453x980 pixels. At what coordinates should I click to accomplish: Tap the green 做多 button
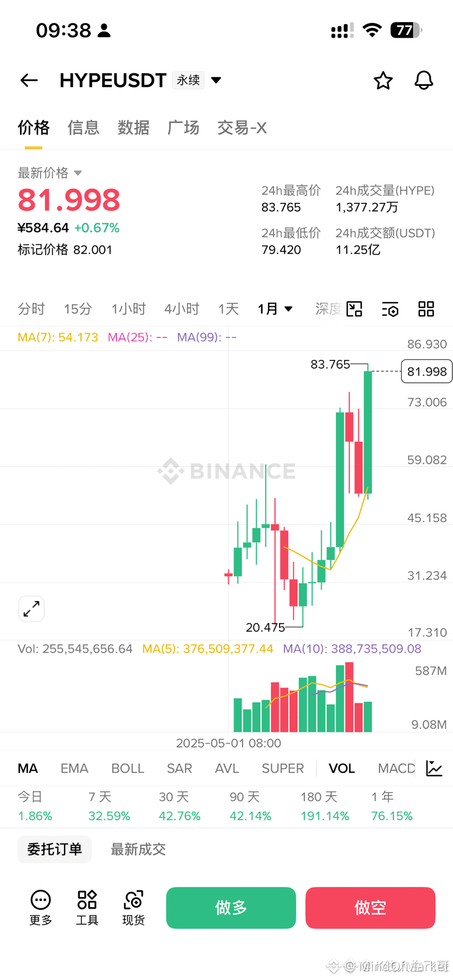point(231,908)
